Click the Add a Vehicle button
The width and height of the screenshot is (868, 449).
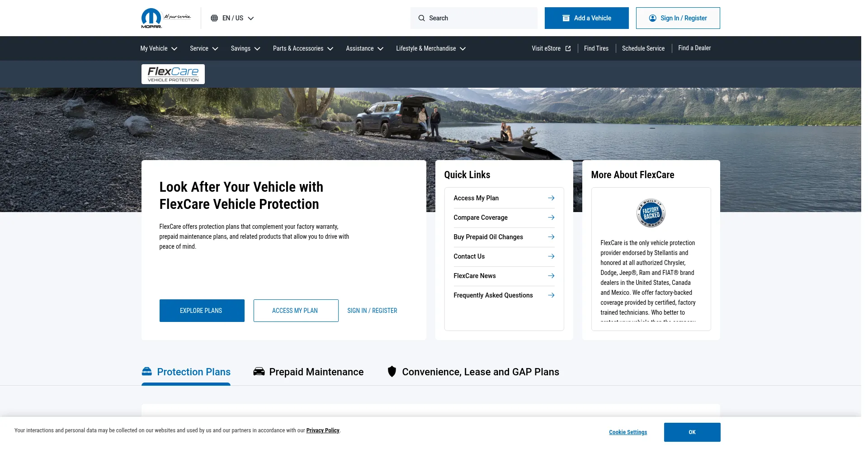587,18
